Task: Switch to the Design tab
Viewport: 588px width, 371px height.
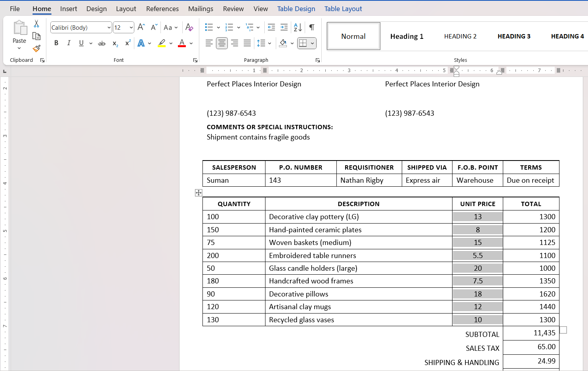Action: (x=97, y=9)
